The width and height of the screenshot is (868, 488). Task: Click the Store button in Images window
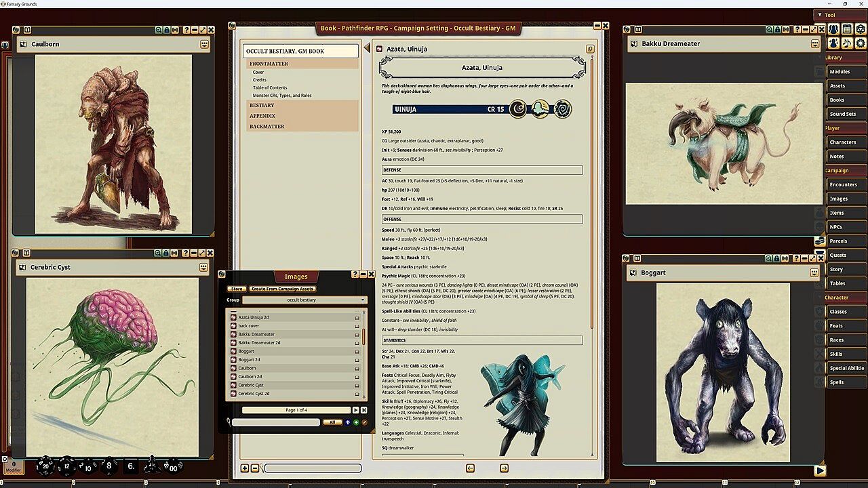[237, 289]
